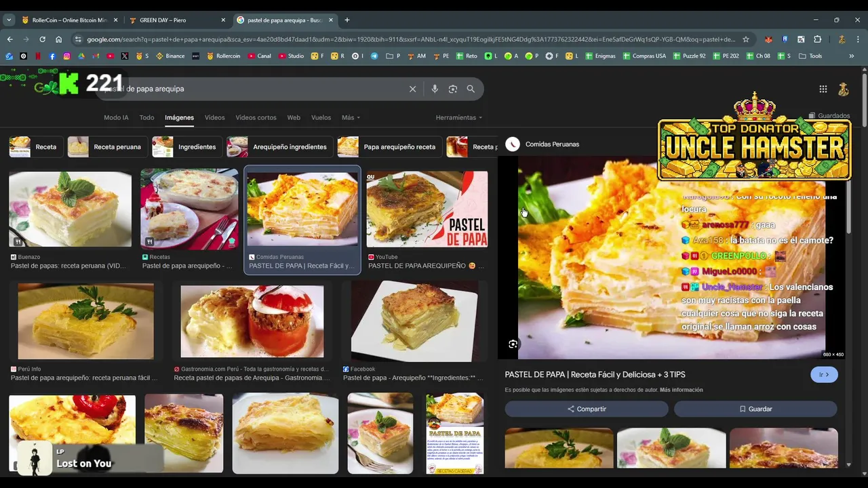Open the Binance bookmark
The height and width of the screenshot is (488, 868).
pos(170,56)
